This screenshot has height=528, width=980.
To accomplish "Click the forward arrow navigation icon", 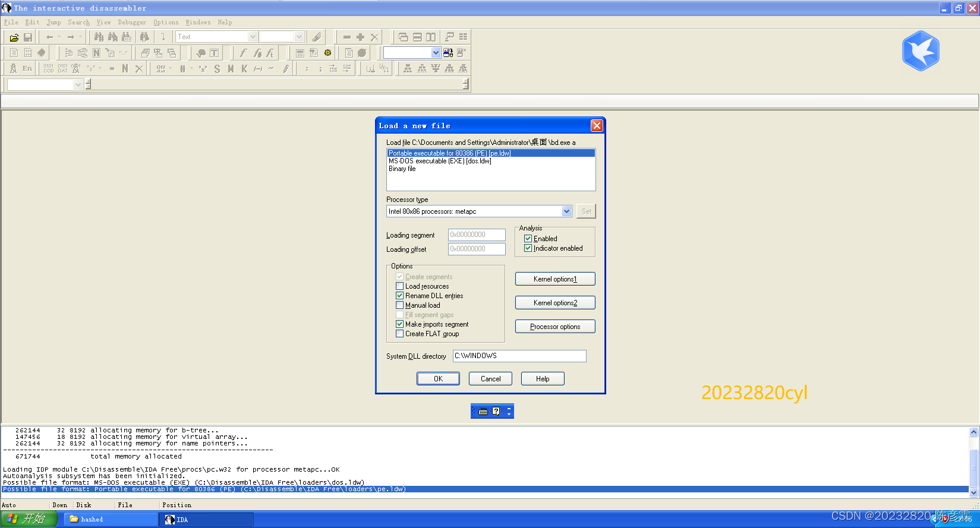I will [x=71, y=37].
